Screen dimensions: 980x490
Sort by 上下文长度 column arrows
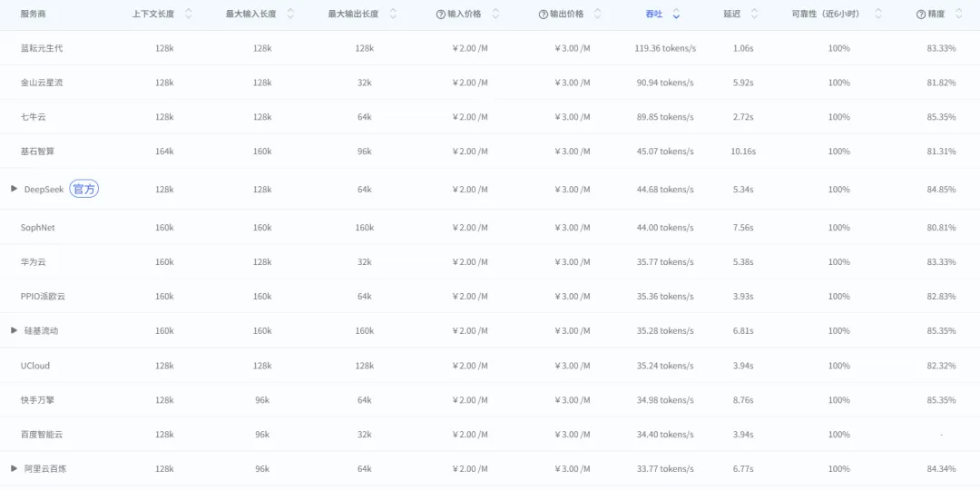189,14
